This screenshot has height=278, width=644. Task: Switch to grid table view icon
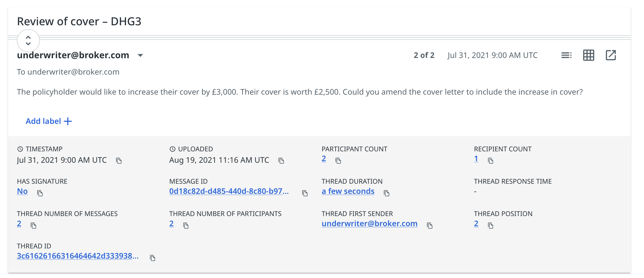(x=588, y=55)
